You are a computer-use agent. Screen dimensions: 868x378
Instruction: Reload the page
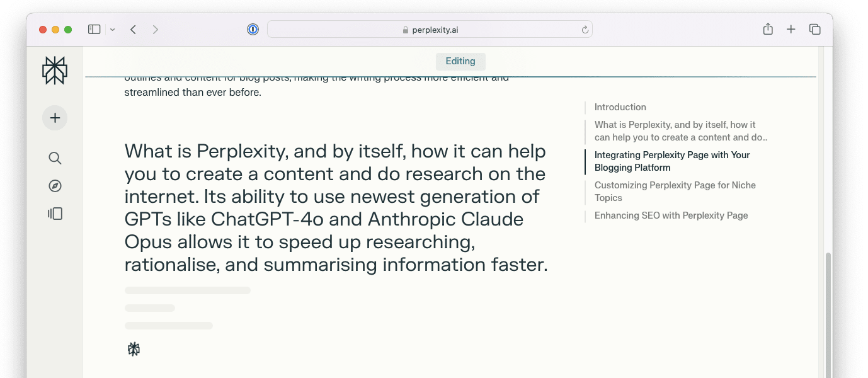pyautogui.click(x=585, y=30)
